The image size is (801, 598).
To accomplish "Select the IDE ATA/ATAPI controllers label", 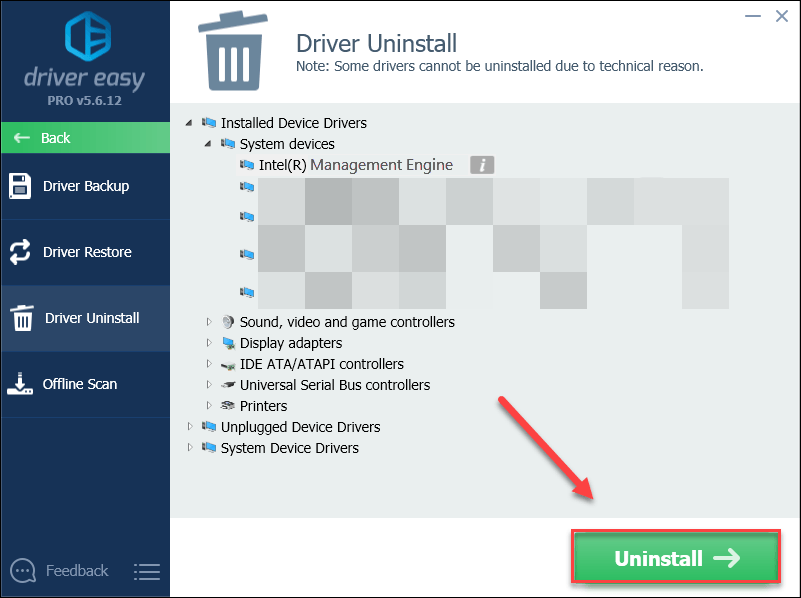I will click(x=322, y=364).
